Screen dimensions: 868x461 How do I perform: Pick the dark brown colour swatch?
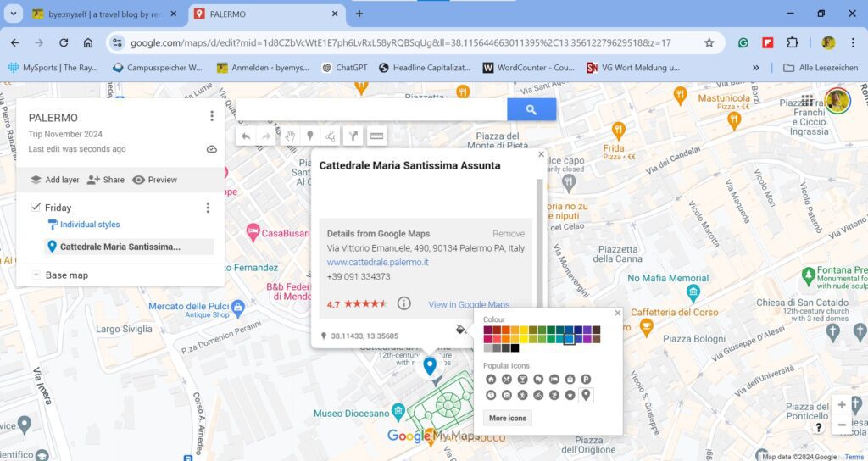(x=596, y=330)
